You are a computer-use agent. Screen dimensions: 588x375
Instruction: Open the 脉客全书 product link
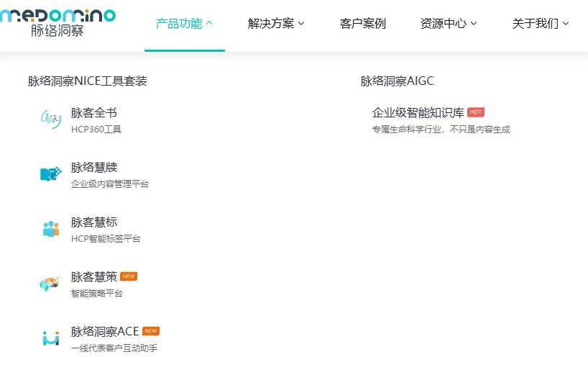point(93,113)
